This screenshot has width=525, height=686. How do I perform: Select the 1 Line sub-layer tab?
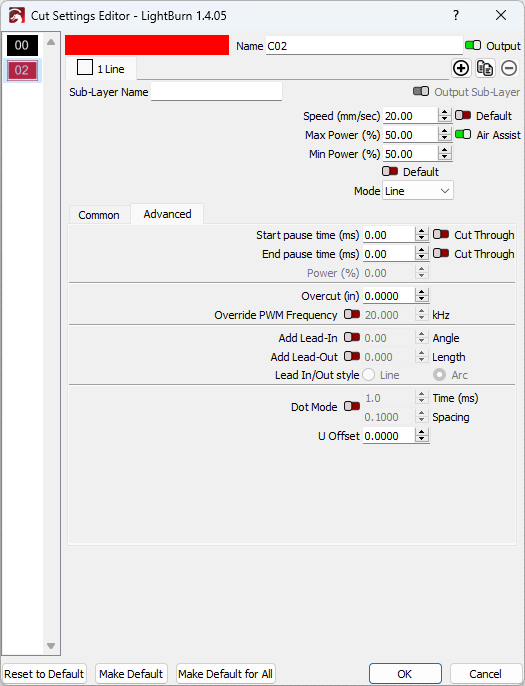101,69
